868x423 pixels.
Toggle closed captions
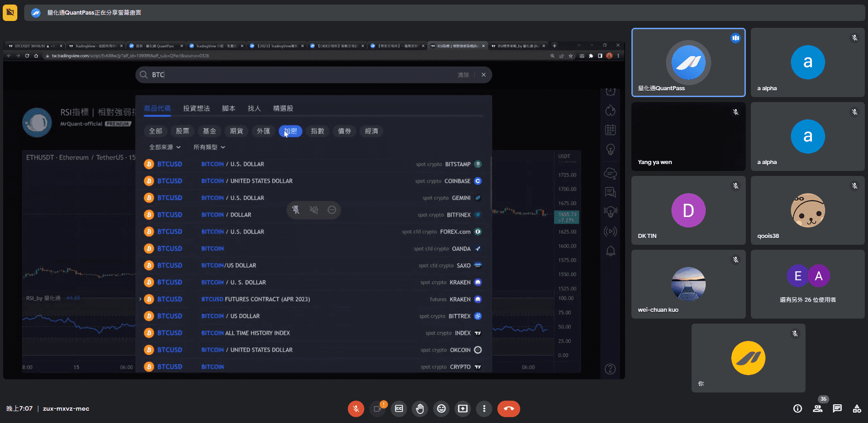point(399,408)
